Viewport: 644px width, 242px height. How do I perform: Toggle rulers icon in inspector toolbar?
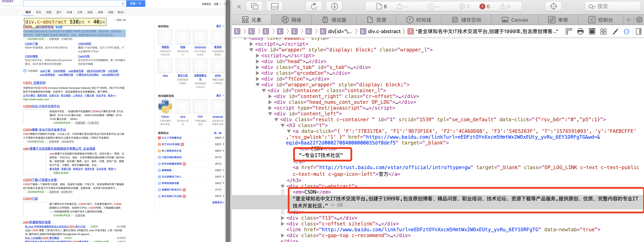click(569, 31)
